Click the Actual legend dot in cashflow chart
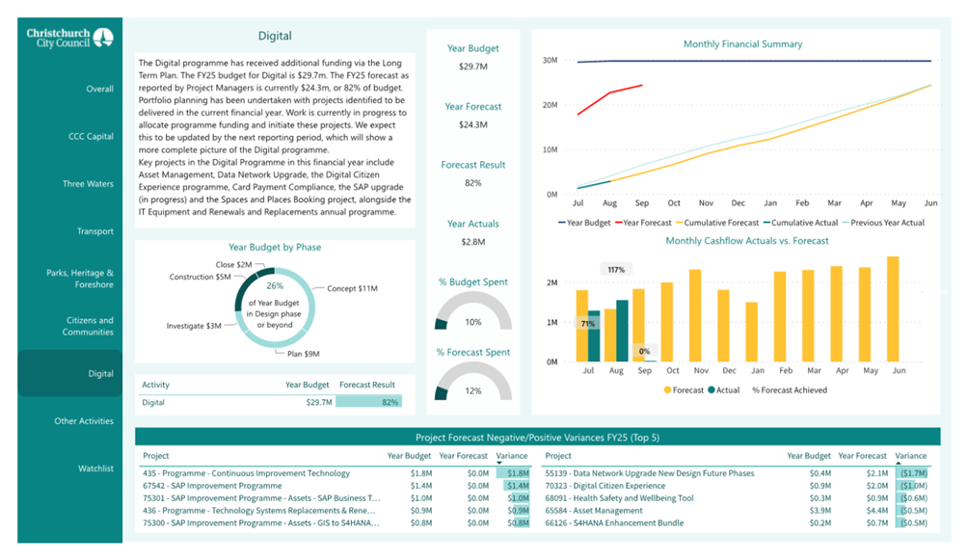This screenshot has height=560, width=968. [x=712, y=390]
